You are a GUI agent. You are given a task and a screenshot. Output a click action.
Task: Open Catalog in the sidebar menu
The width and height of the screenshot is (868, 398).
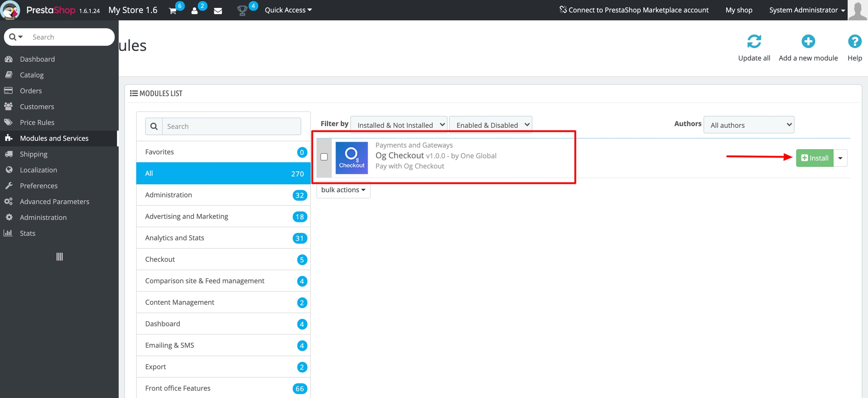(x=32, y=75)
